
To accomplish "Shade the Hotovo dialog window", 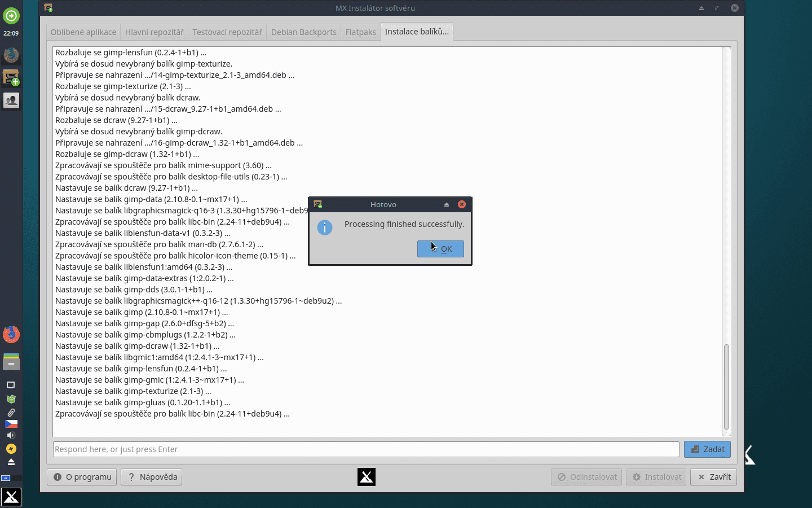I will (x=446, y=204).
